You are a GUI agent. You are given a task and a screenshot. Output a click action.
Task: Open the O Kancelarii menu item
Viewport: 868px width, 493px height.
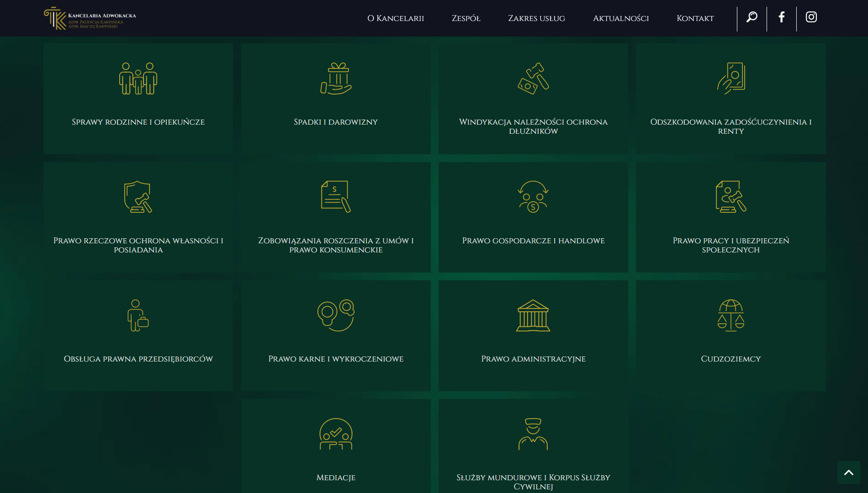[x=396, y=18]
